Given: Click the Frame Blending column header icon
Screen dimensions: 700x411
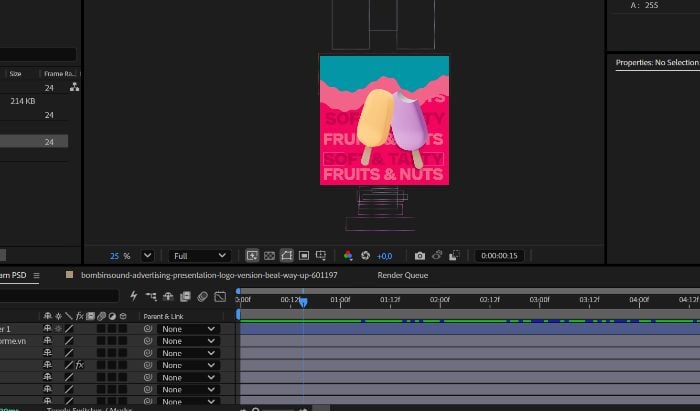Looking at the screenshot, I should [x=90, y=316].
